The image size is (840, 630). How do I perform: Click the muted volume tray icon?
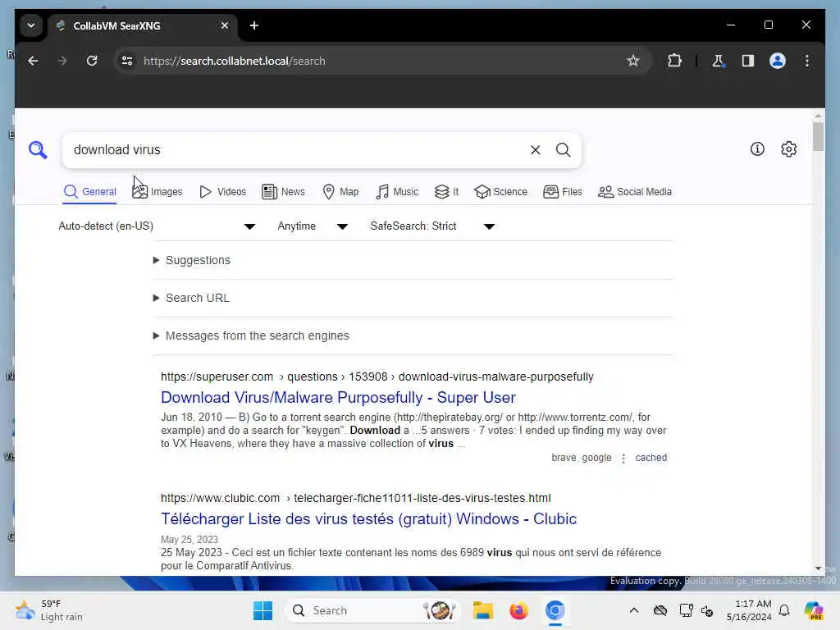[x=707, y=610]
